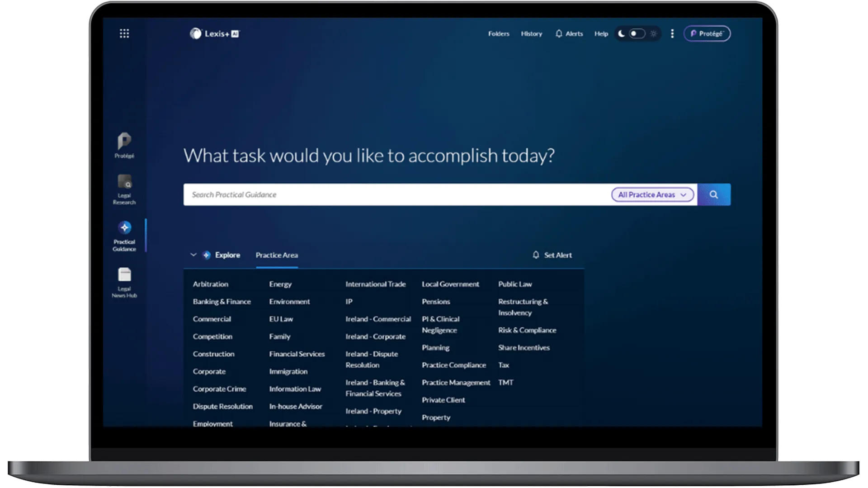Image resolution: width=868 pixels, height=488 pixels.
Task: Expand the All Practice Areas dropdown
Action: point(652,194)
